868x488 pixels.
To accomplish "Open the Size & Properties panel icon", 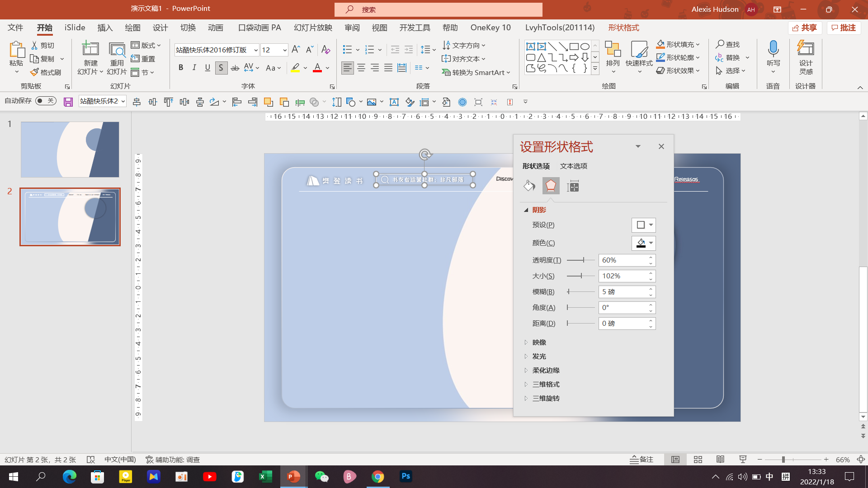I will click(573, 186).
